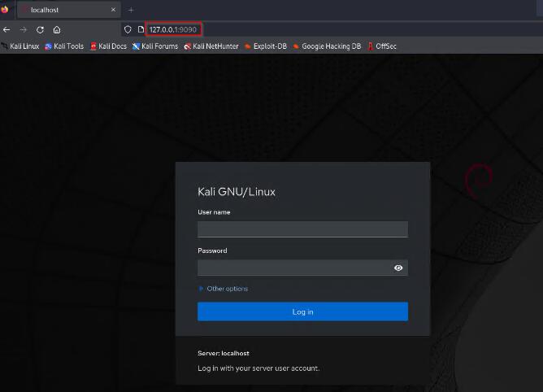Click the page info icon beside the URL
This screenshot has height=392, width=543.
(x=140, y=29)
